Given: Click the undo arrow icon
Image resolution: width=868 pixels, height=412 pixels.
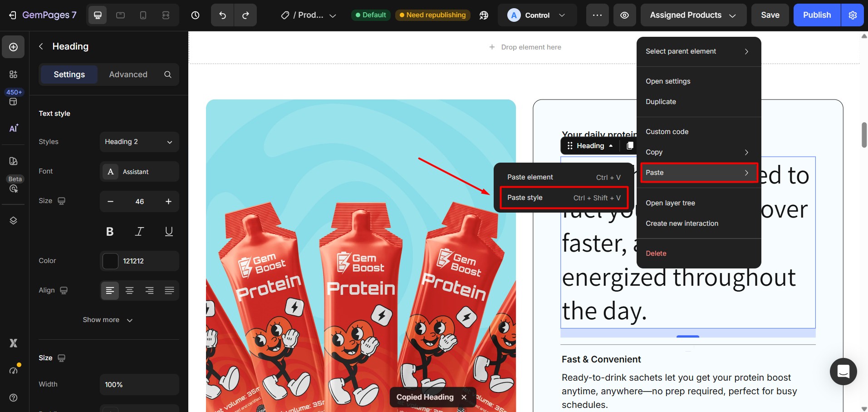Looking at the screenshot, I should point(222,15).
